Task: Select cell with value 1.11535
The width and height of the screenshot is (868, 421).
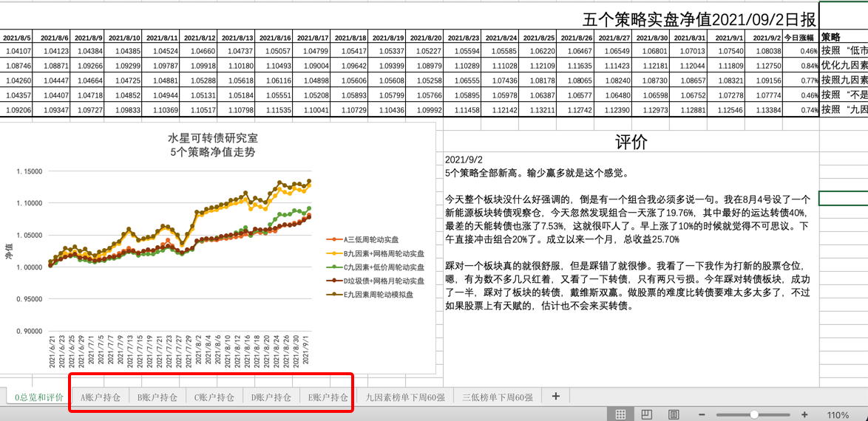Action: point(275,109)
